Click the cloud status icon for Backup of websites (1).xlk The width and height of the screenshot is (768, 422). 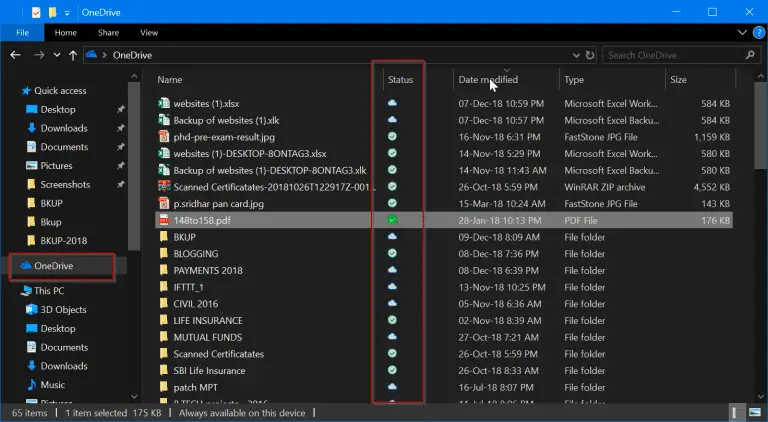pyautogui.click(x=392, y=120)
